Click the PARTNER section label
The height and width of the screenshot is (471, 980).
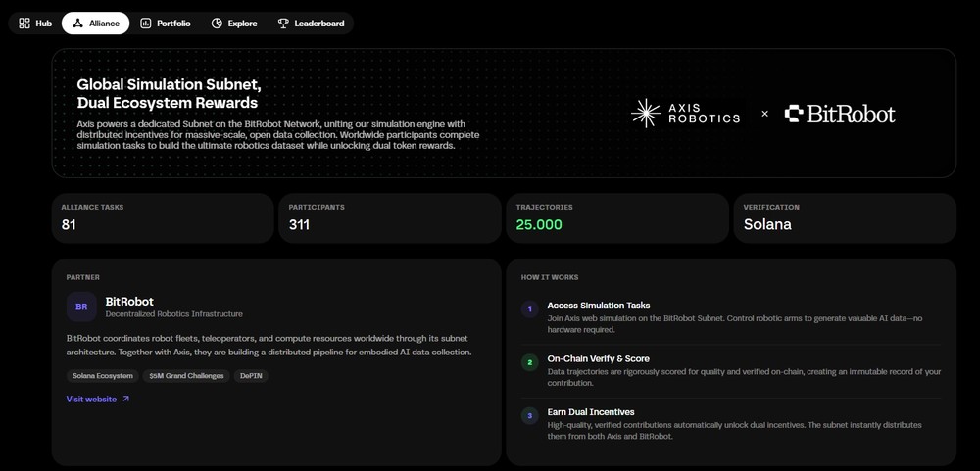[x=82, y=277]
